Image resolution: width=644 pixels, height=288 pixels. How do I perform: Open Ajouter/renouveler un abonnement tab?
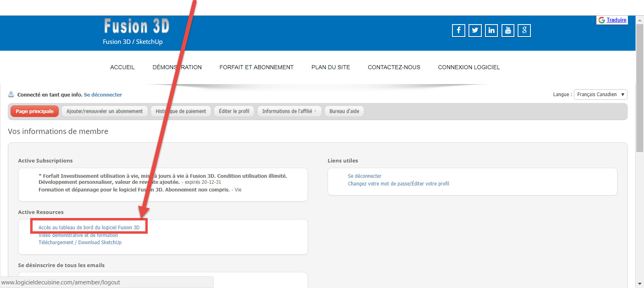tap(105, 111)
